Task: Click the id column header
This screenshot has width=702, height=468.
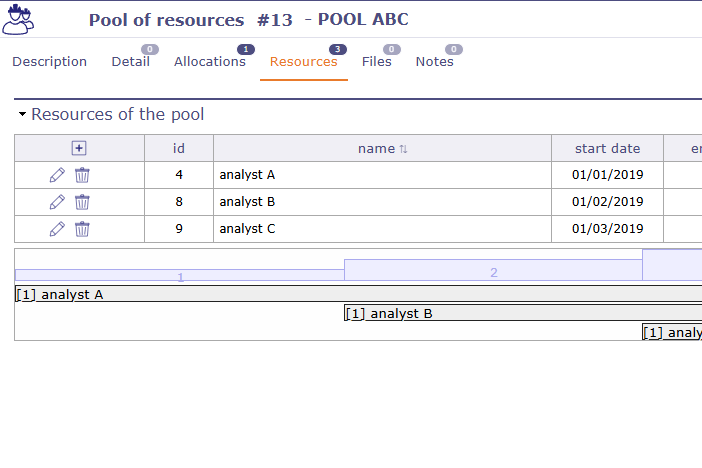Action: coord(179,149)
